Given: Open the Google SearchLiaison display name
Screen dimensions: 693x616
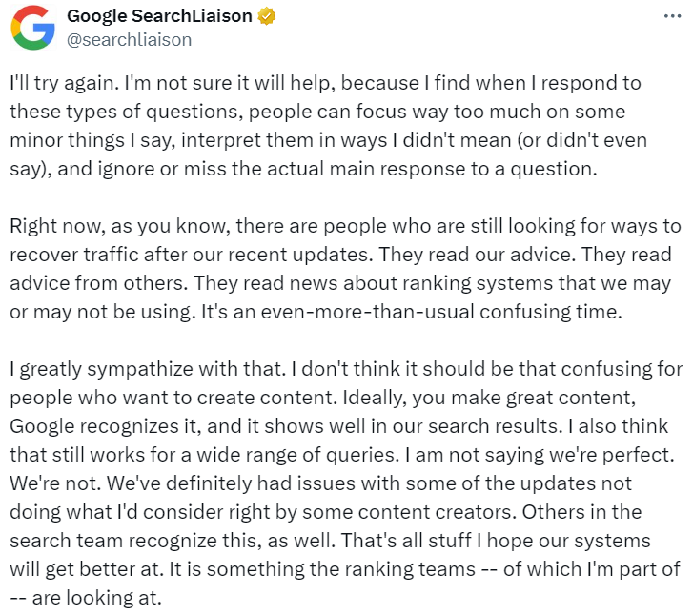Looking at the screenshot, I should (x=159, y=16).
